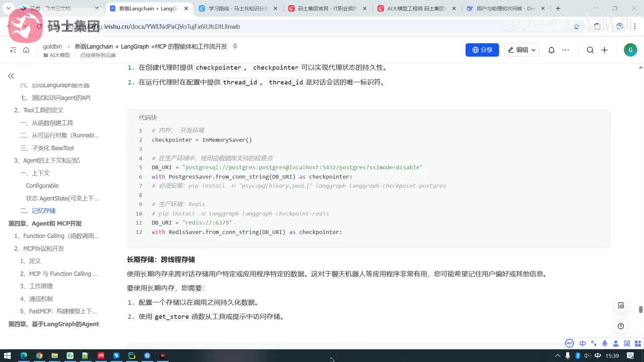Open a new browser tab

click(x=557, y=9)
